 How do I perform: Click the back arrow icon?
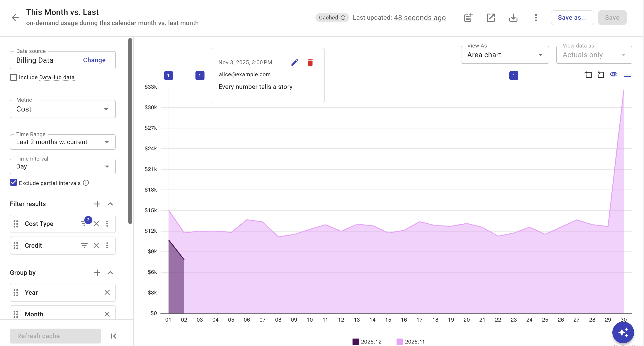click(x=15, y=17)
